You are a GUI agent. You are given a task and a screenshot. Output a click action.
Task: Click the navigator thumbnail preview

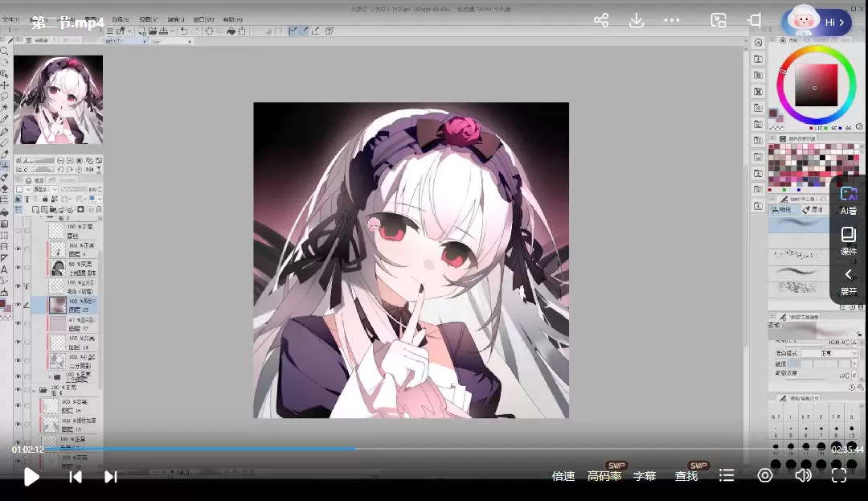point(58,100)
